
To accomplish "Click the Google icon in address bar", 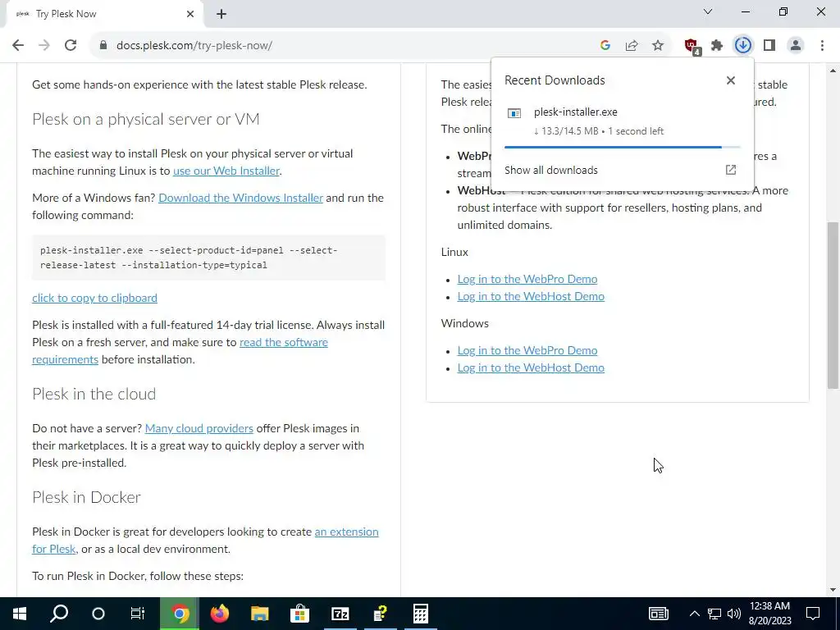I will pyautogui.click(x=605, y=46).
